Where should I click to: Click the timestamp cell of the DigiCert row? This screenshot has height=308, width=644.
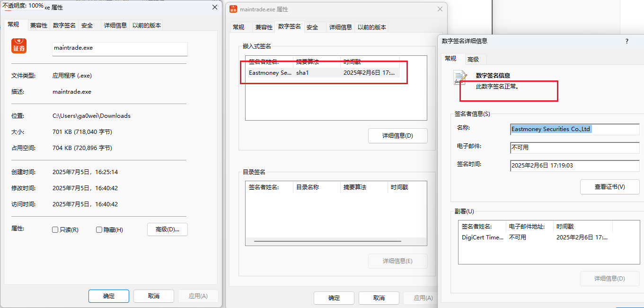[582, 238]
